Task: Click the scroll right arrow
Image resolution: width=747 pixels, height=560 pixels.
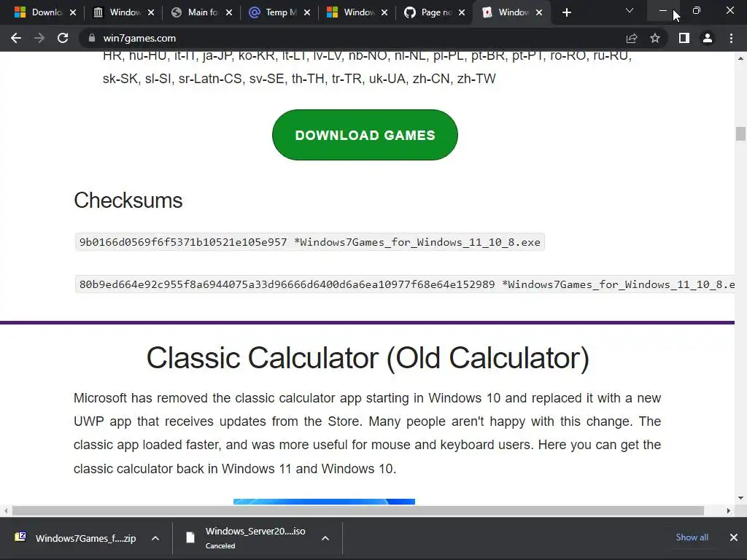Action: (729, 510)
